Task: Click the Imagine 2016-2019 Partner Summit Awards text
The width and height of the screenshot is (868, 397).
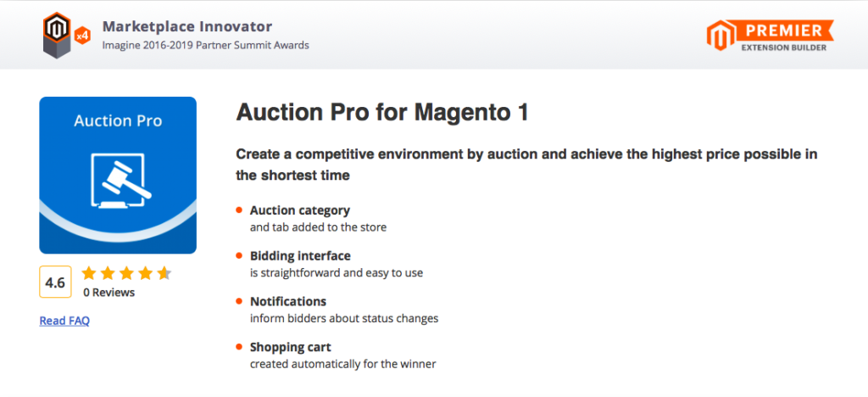Action: [x=205, y=45]
